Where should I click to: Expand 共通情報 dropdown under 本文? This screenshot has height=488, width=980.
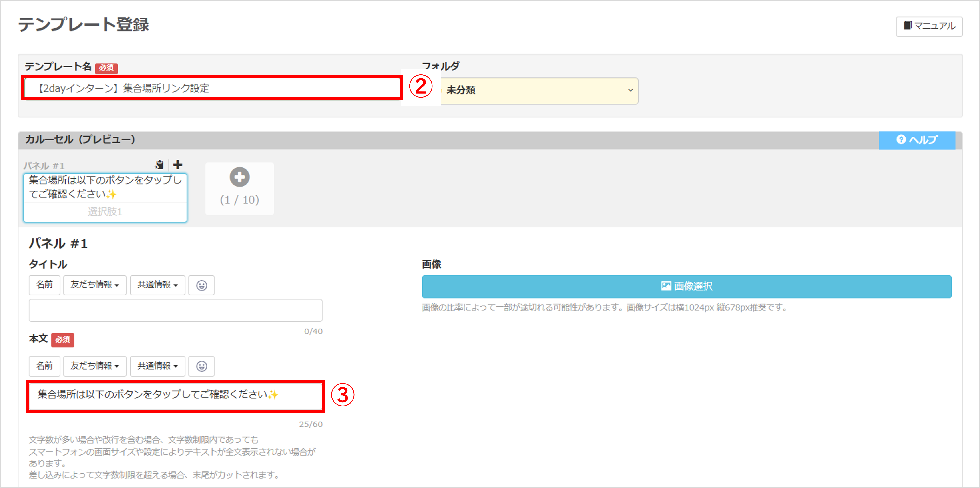[157, 366]
